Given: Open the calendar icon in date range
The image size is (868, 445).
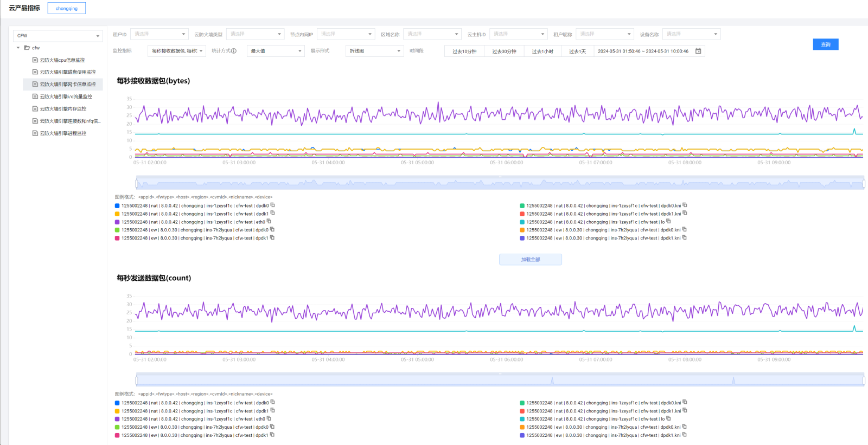Looking at the screenshot, I should [698, 51].
